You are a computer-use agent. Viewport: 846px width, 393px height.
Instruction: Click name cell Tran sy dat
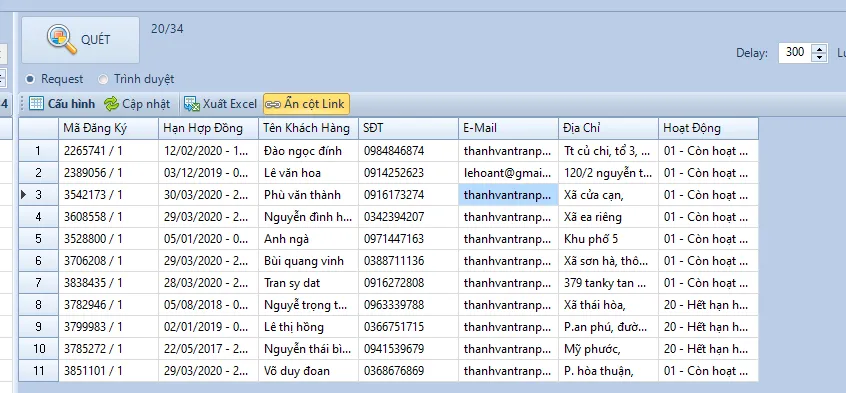[x=309, y=283]
